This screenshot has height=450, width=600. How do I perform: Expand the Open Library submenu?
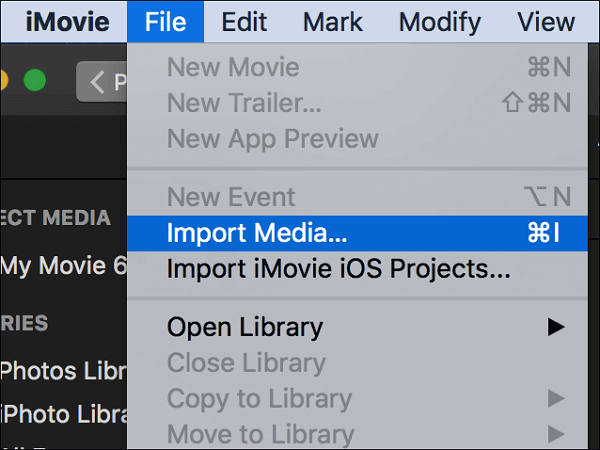point(245,326)
